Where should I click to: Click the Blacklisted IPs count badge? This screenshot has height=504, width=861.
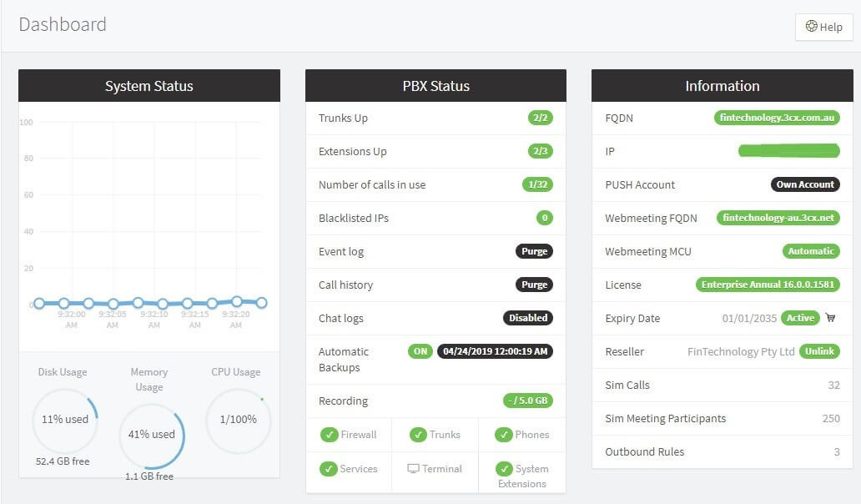click(545, 218)
